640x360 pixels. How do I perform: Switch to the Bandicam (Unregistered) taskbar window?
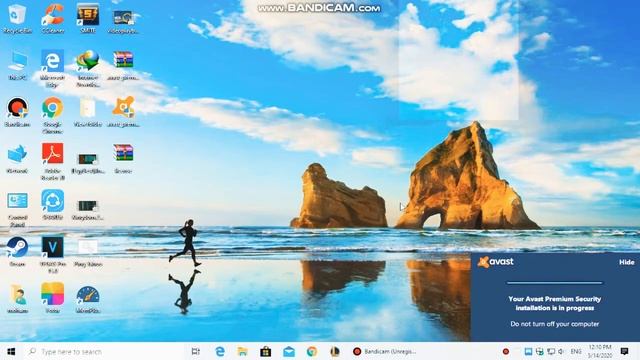click(384, 351)
